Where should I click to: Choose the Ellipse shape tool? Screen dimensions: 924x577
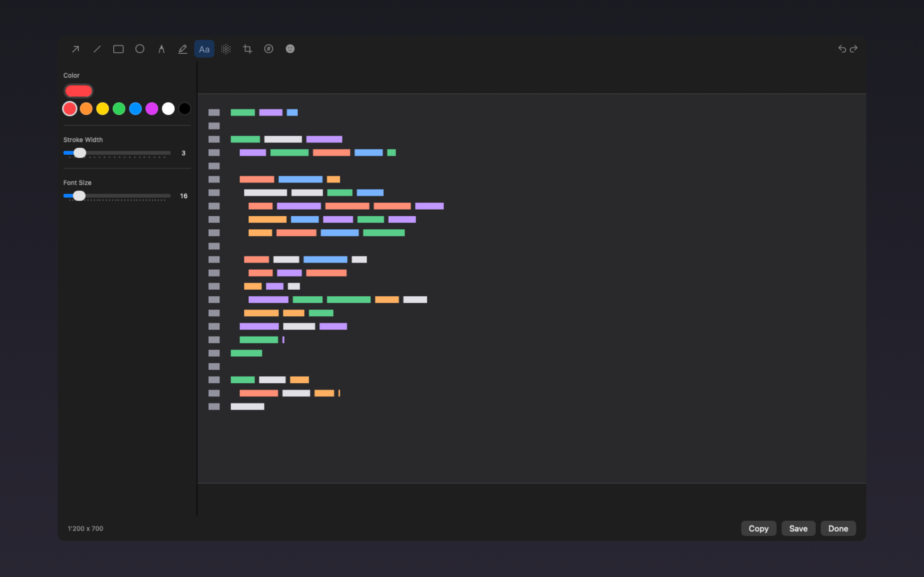140,49
